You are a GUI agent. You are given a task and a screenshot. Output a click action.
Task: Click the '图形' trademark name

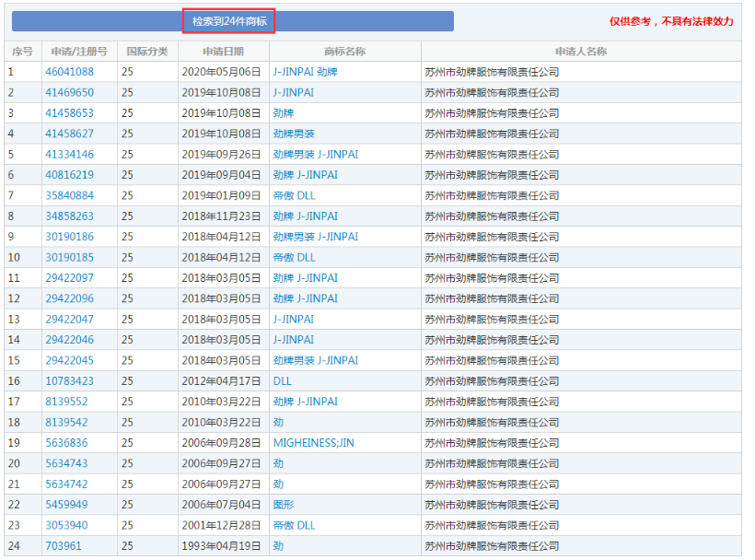(x=284, y=505)
